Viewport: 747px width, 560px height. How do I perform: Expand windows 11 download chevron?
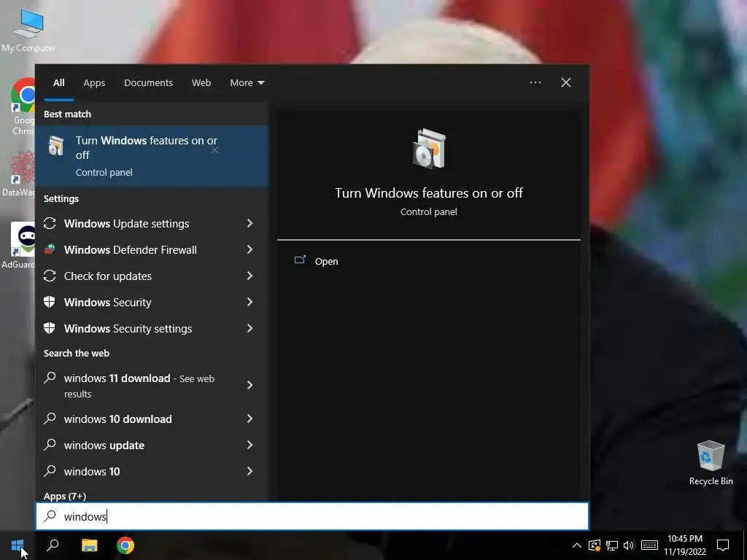tap(249, 385)
